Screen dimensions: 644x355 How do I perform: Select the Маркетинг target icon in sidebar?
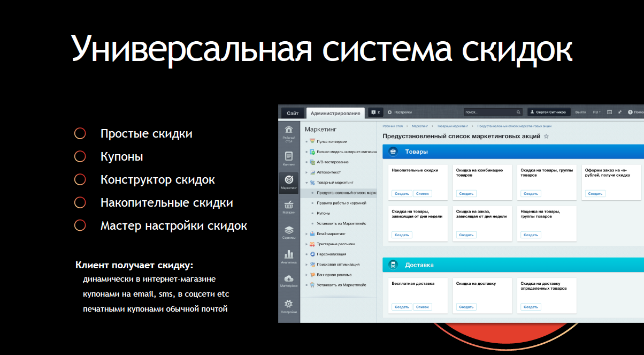point(289,179)
